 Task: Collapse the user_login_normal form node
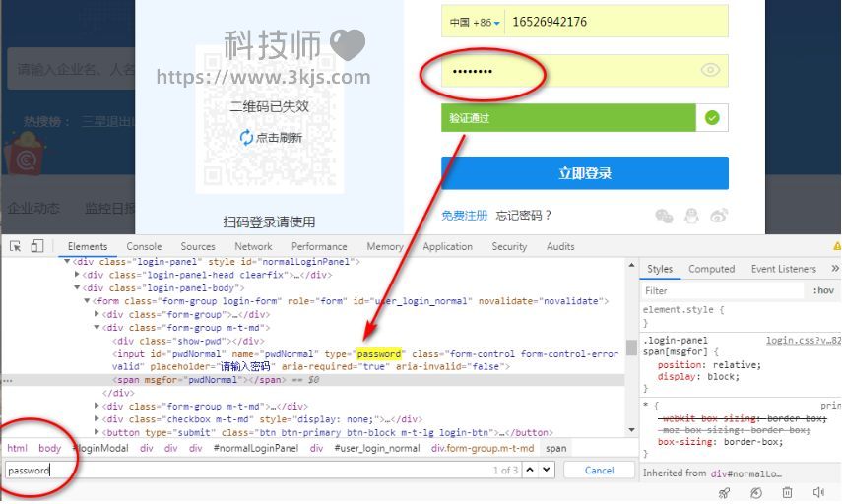pos(87,301)
